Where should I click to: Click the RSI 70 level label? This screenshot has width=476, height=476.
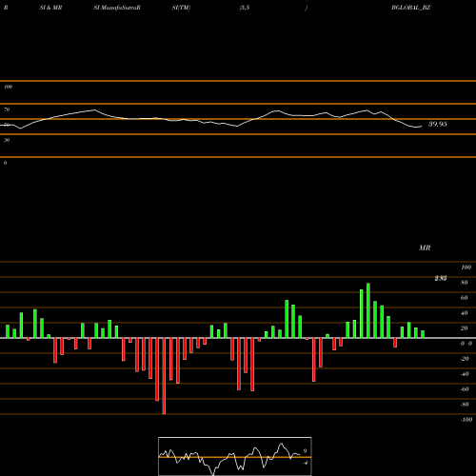7,109
